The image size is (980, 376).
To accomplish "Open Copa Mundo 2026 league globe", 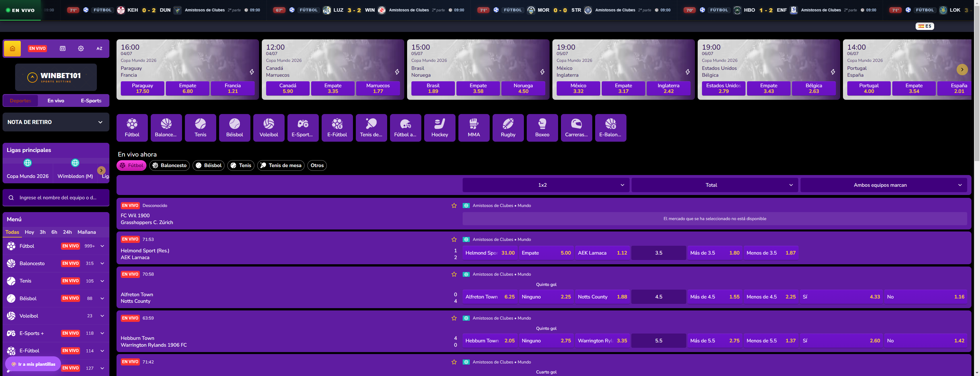I will [28, 163].
